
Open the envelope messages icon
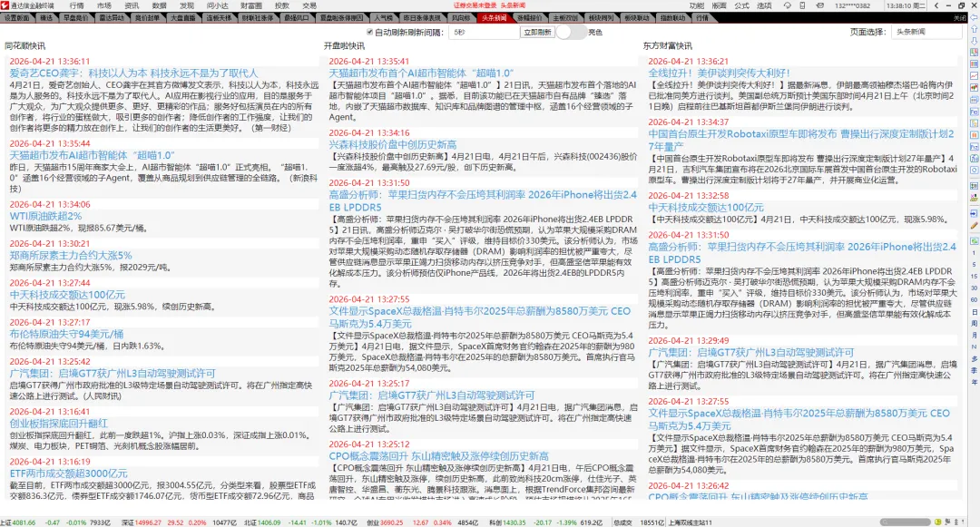click(x=819, y=5)
